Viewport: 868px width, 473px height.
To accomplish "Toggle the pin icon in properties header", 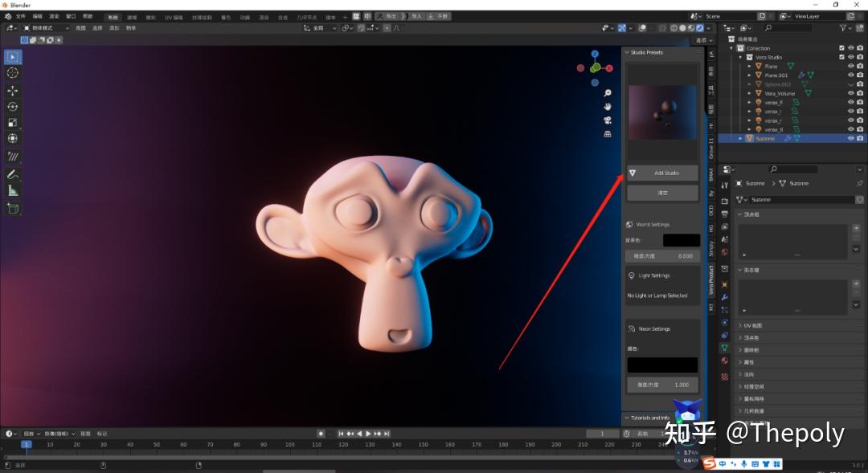I will pyautogui.click(x=859, y=183).
